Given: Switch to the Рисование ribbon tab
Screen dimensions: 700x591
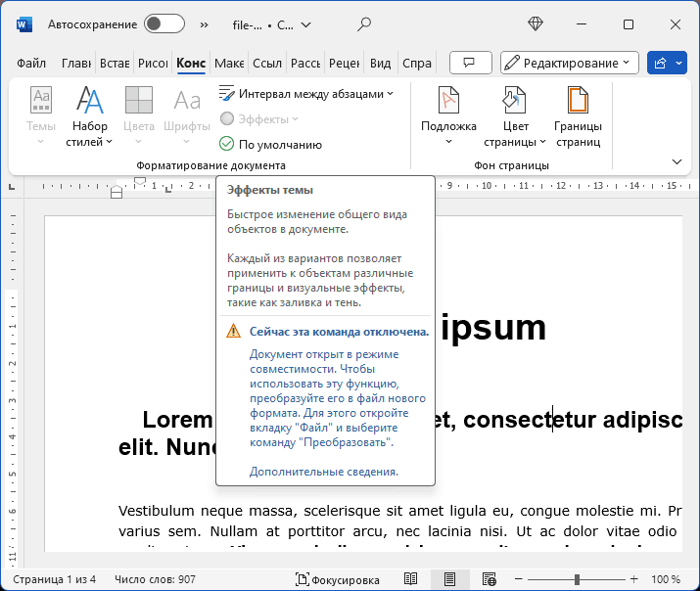Looking at the screenshot, I should [153, 64].
